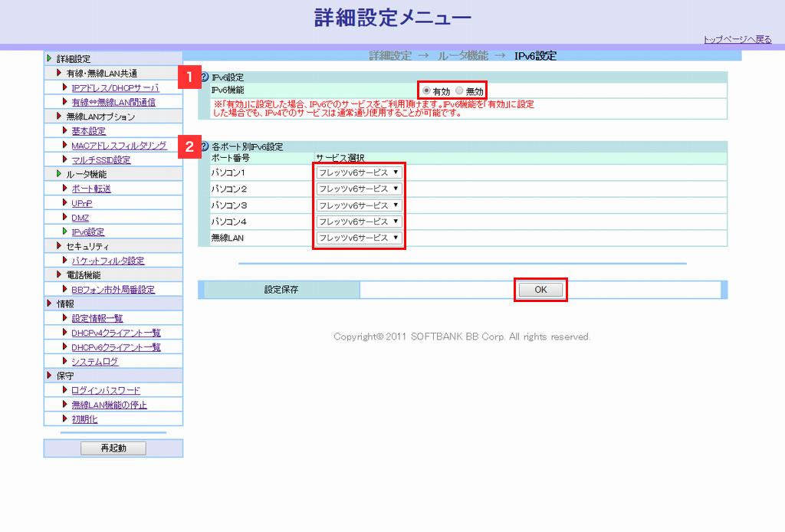Open service dropdown for 無線LAN port
This screenshot has width=785, height=532.
click(x=360, y=238)
